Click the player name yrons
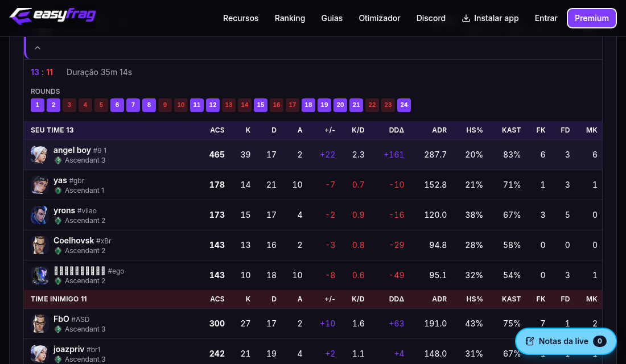This screenshot has height=364, width=626. pyautogui.click(x=64, y=210)
